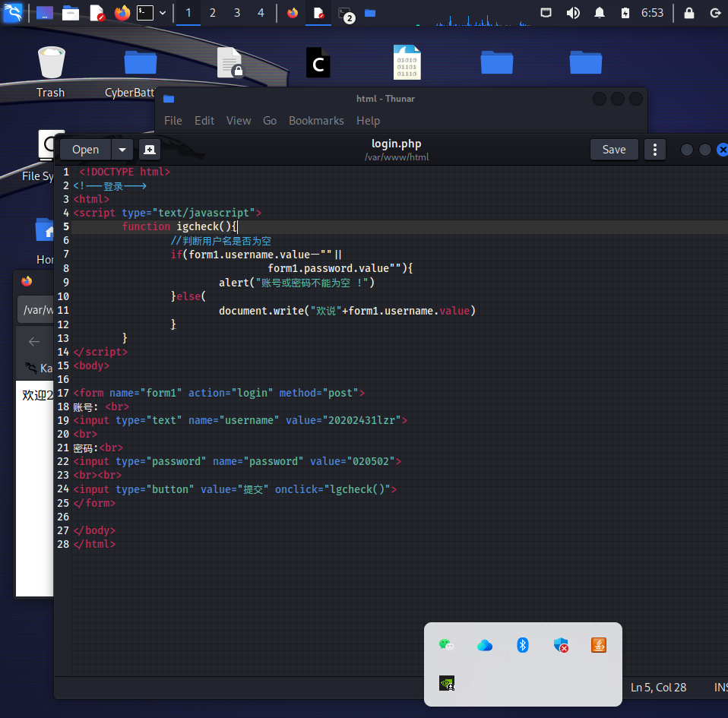Click the Open button in text editor
The image size is (728, 718).
(85, 150)
